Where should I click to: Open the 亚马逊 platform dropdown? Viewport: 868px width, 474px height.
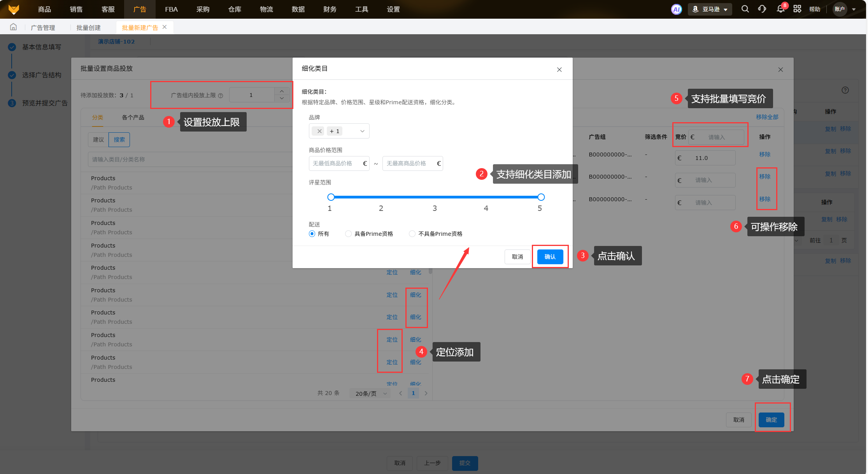pos(710,9)
